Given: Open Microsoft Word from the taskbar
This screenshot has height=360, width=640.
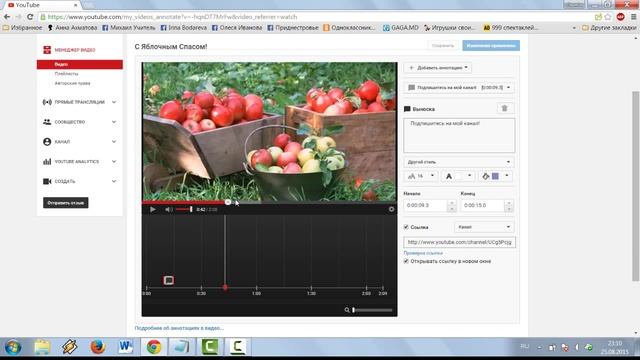Looking at the screenshot, I should [x=126, y=347].
